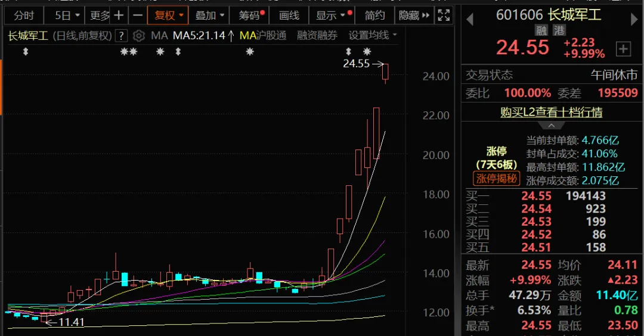Open the 设置均线 dropdown

(373, 36)
